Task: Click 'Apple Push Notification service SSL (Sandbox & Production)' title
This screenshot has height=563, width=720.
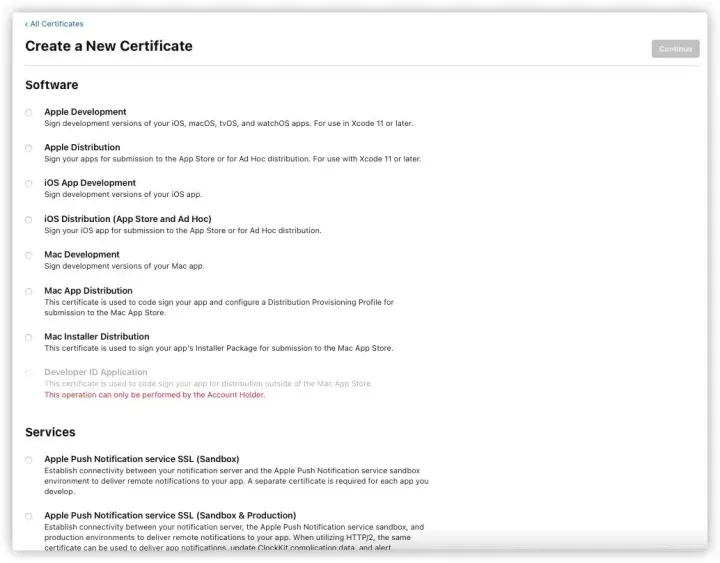Action: click(170, 515)
